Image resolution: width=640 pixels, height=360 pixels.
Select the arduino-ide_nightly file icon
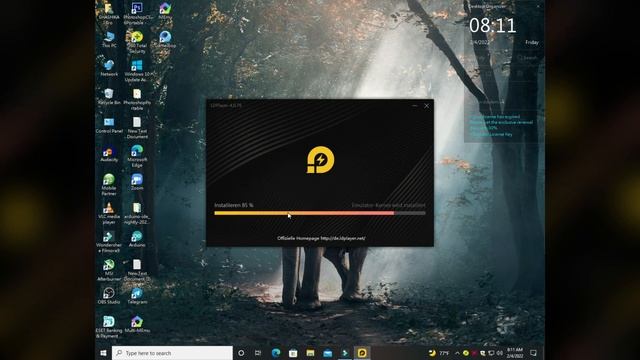(137, 213)
